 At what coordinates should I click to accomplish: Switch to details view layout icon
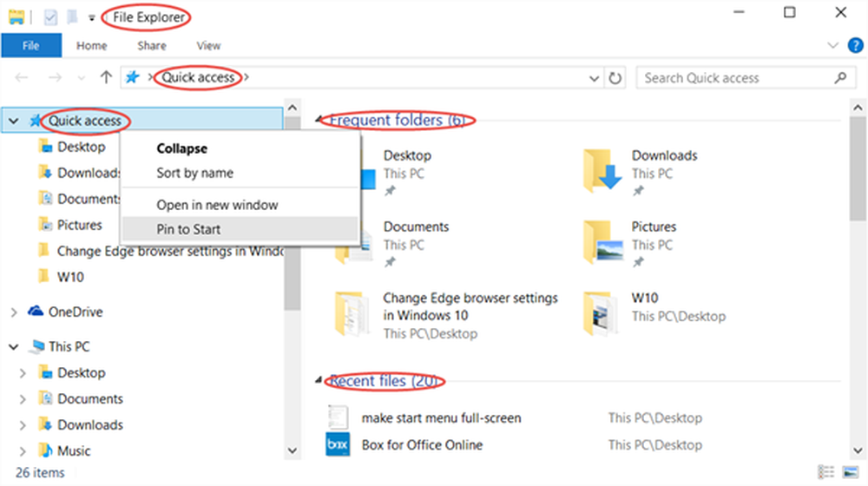tap(826, 472)
